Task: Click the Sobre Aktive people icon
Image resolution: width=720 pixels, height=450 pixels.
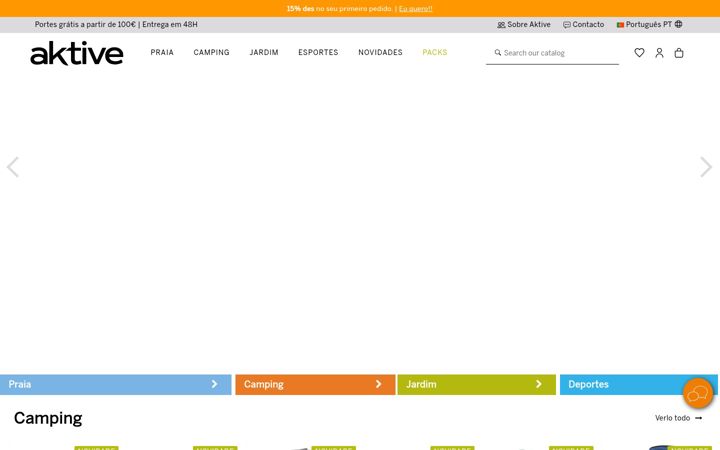Action: click(x=501, y=25)
